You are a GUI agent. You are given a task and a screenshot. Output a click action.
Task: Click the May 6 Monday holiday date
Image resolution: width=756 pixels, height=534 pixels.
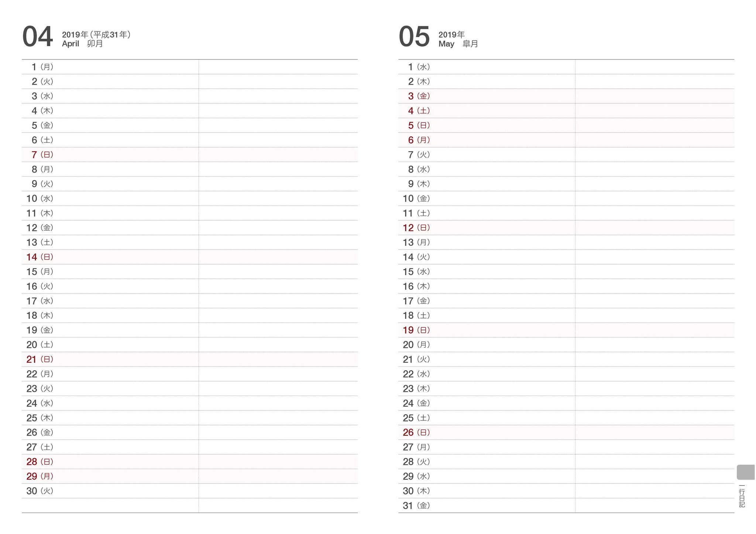click(x=419, y=140)
